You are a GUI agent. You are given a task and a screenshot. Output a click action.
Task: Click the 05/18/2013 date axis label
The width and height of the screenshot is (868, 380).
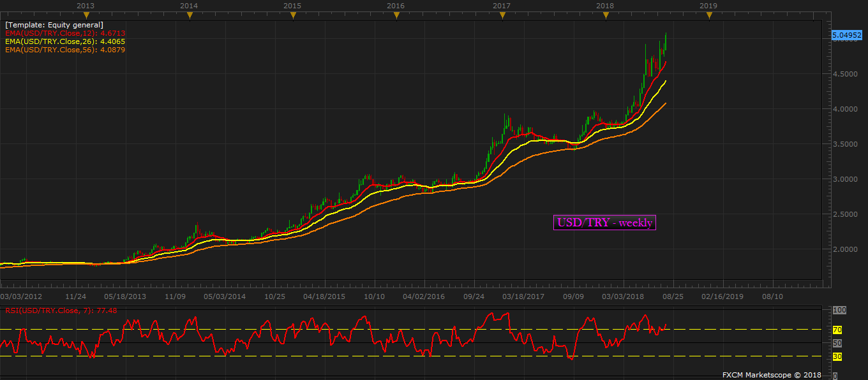124,296
